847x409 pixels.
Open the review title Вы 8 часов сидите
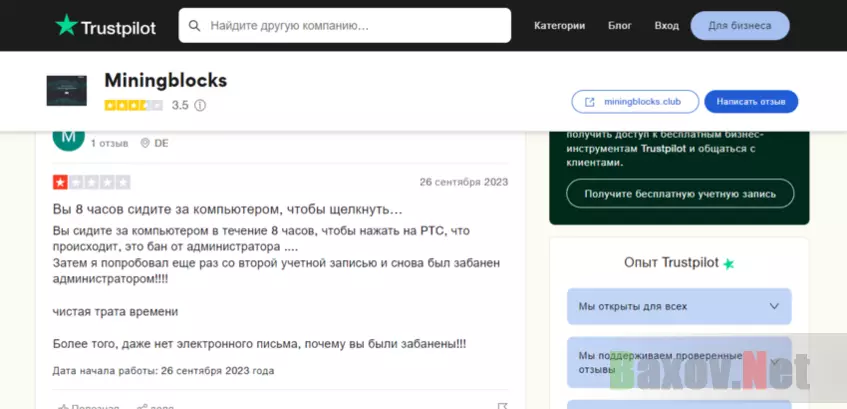[227, 209]
